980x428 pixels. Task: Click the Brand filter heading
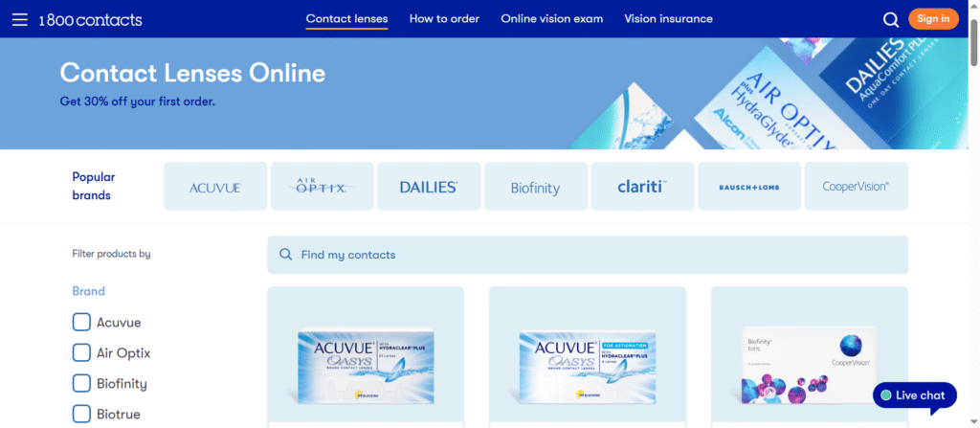point(89,291)
